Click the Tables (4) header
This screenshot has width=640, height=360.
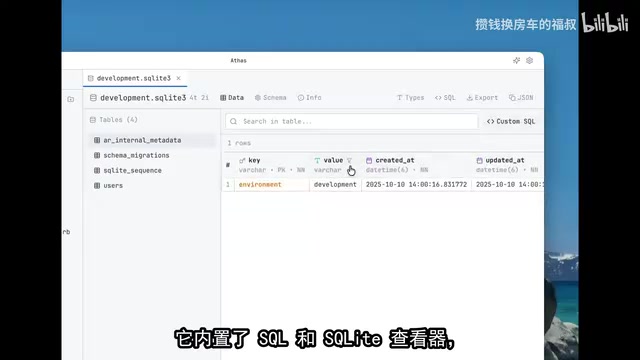[x=114, y=120]
